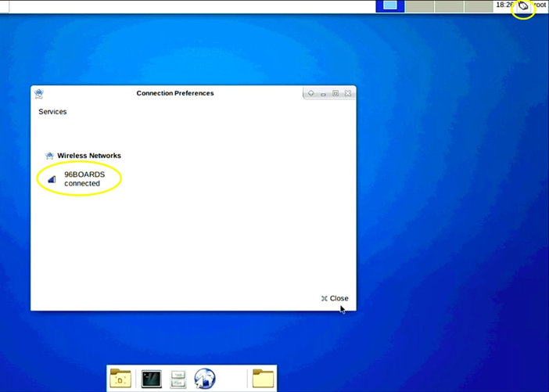Open the home folder from the dock

[120, 379]
